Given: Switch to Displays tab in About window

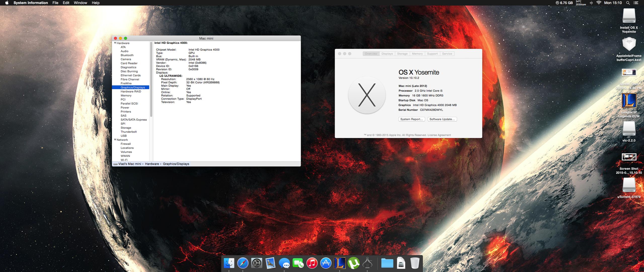Looking at the screenshot, I should [387, 54].
